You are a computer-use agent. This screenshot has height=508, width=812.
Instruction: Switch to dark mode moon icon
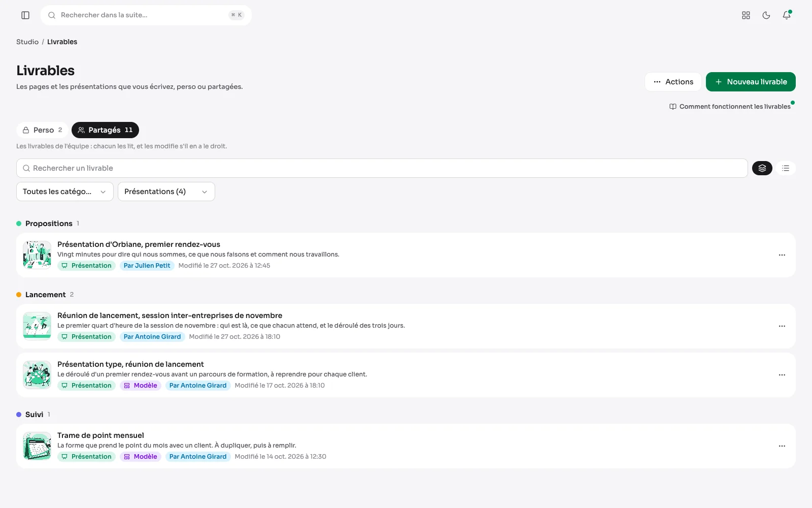tap(766, 15)
